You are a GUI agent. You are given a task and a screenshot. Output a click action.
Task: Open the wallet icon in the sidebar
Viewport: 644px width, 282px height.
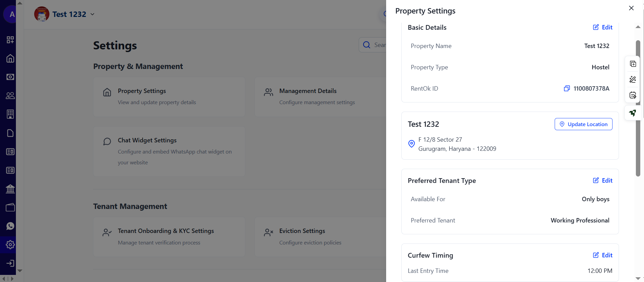click(x=10, y=208)
